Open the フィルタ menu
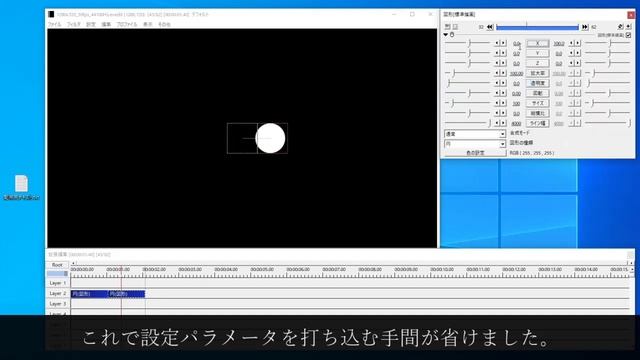 click(74, 24)
